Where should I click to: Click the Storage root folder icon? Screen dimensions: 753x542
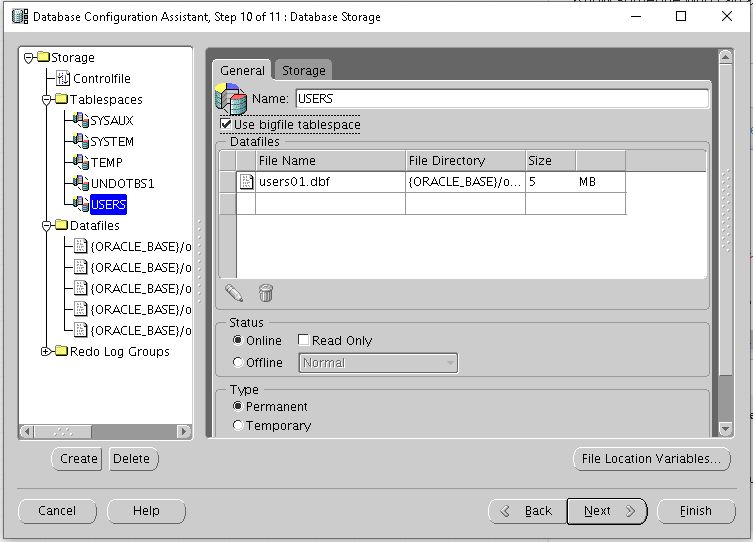pos(43,57)
